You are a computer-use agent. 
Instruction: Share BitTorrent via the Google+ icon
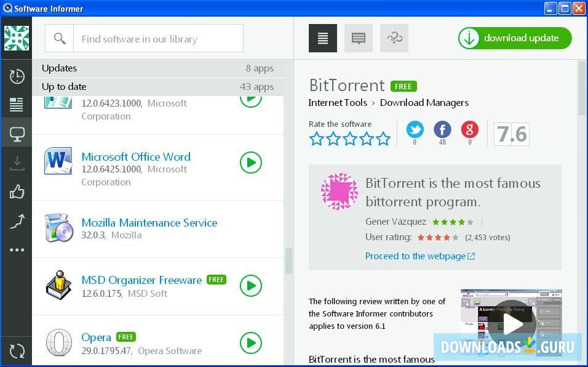(x=469, y=130)
